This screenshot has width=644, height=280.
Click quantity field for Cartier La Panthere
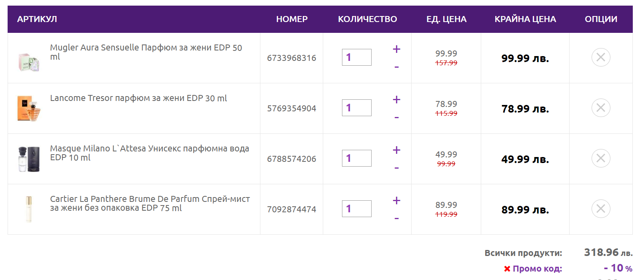(356, 209)
